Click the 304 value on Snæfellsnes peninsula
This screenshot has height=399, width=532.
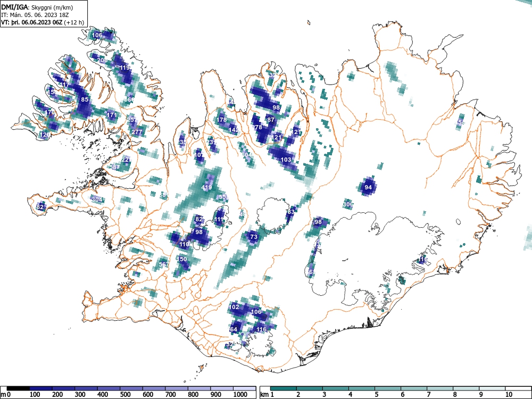tap(97, 199)
